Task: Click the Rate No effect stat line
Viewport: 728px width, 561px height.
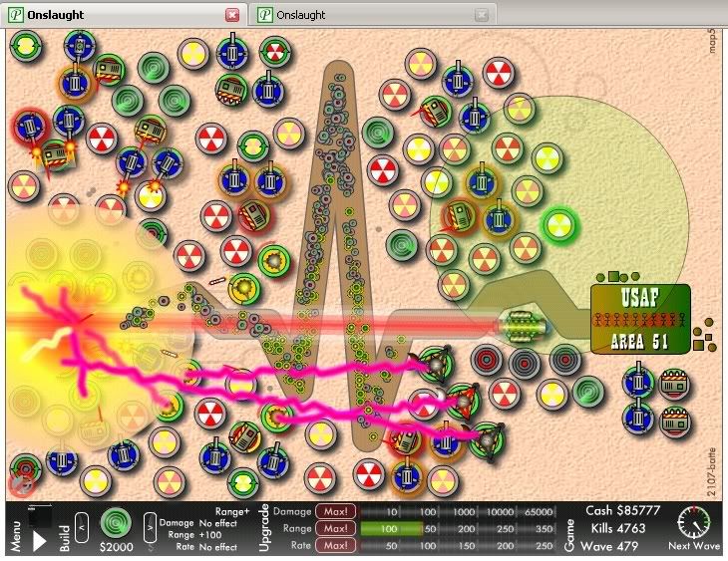Action: click(x=206, y=547)
